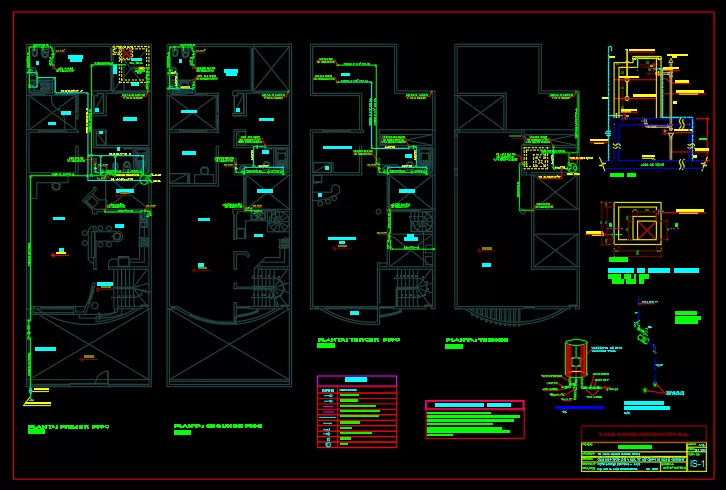Viewport: 726px width, 490px height.
Task: Click the 'PLANTA: TECHOS' title
Action: (x=477, y=340)
